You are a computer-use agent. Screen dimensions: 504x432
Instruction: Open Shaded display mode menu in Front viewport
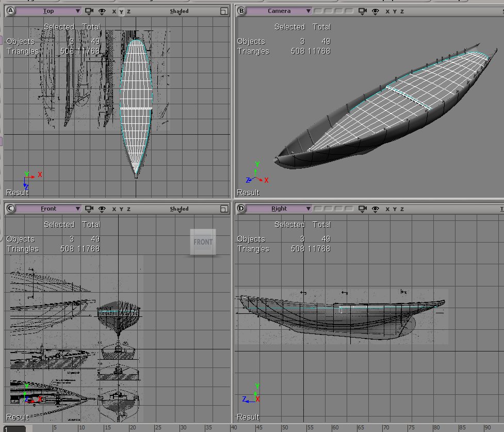point(179,209)
